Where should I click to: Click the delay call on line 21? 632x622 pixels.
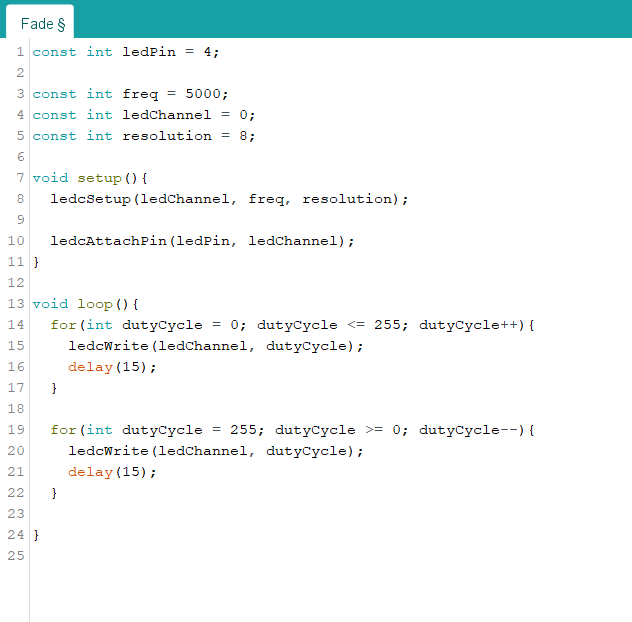pos(90,472)
